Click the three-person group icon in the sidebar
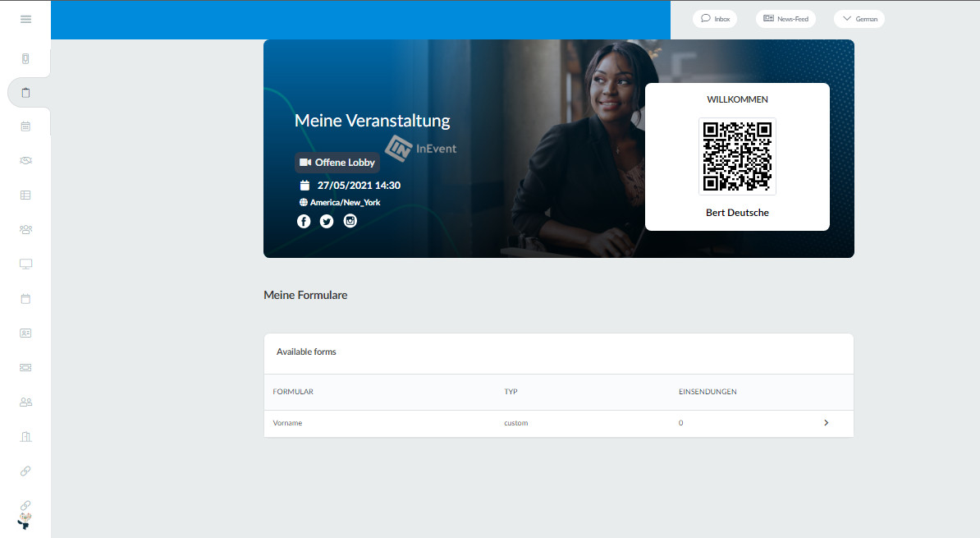980x538 pixels. point(25,230)
